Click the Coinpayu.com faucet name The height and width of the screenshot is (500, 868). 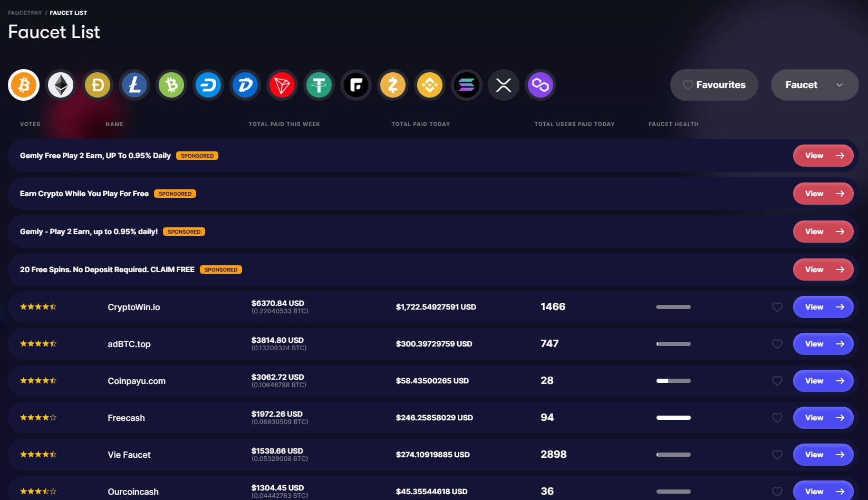[x=137, y=381]
